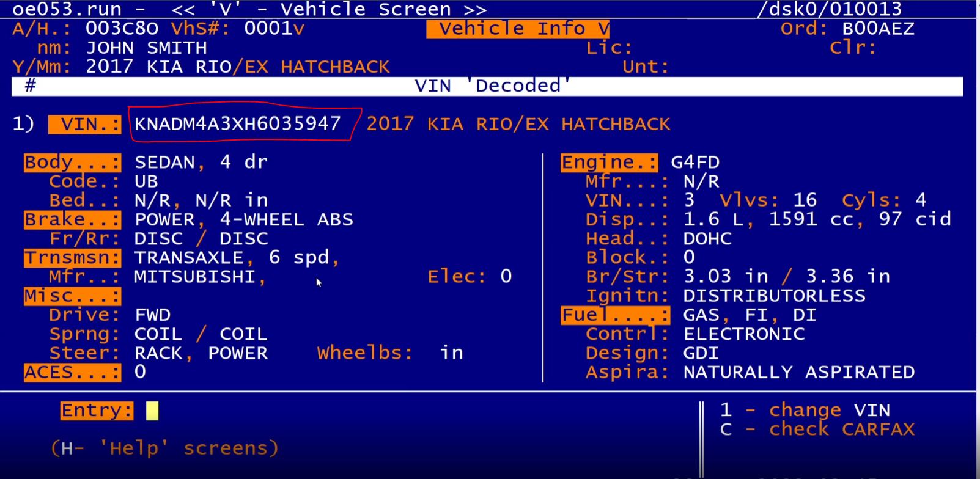Click engine code 'G4FD'

(695, 163)
